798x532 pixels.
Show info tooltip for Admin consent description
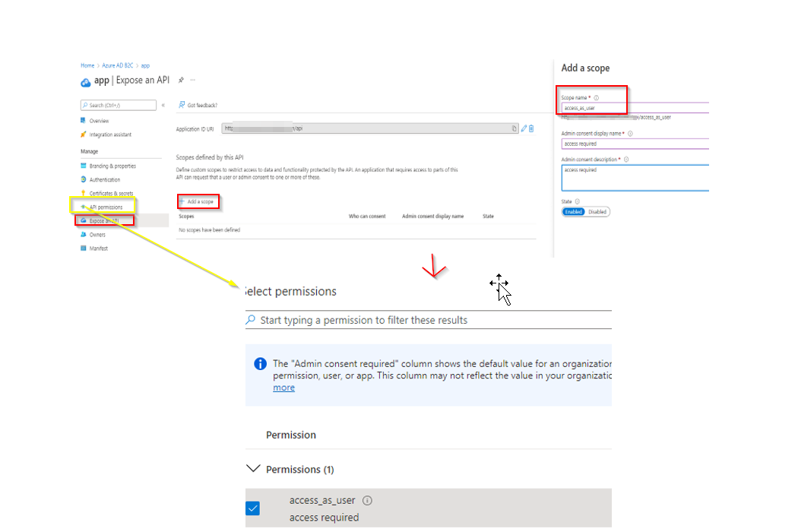point(626,160)
